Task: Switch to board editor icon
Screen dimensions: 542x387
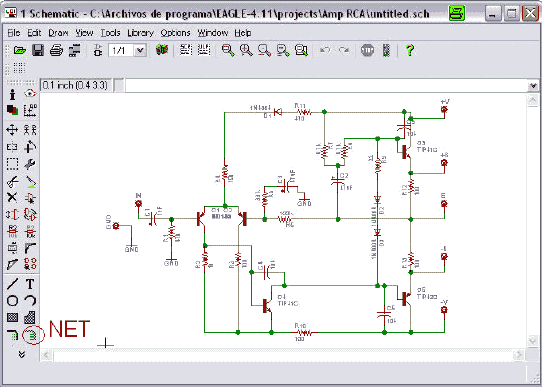Action: (98, 50)
